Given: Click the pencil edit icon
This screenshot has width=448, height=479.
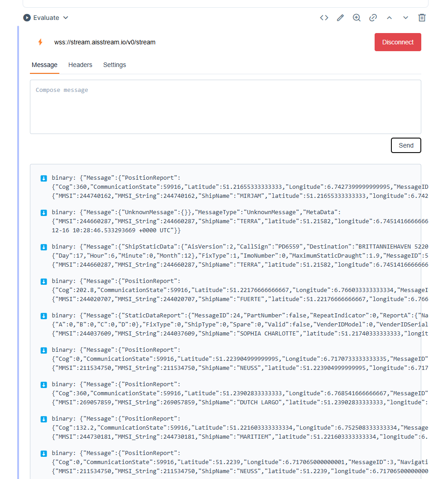Looking at the screenshot, I should (x=340, y=18).
